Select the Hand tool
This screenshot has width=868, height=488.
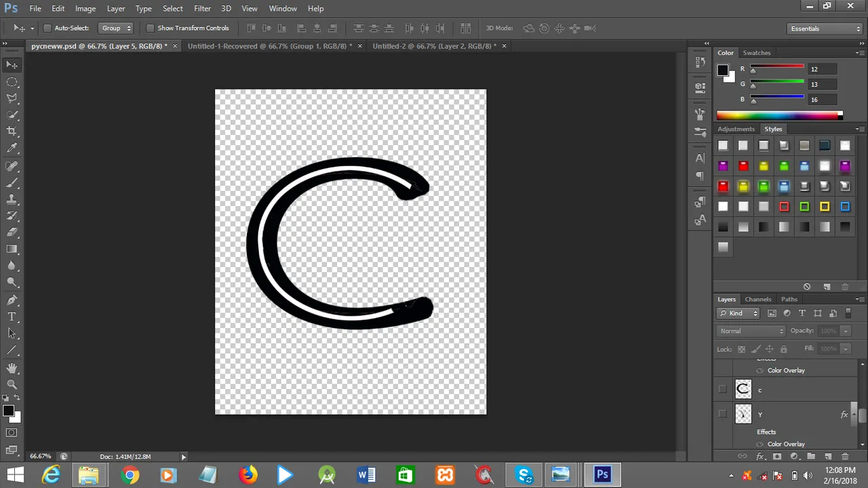click(x=12, y=368)
